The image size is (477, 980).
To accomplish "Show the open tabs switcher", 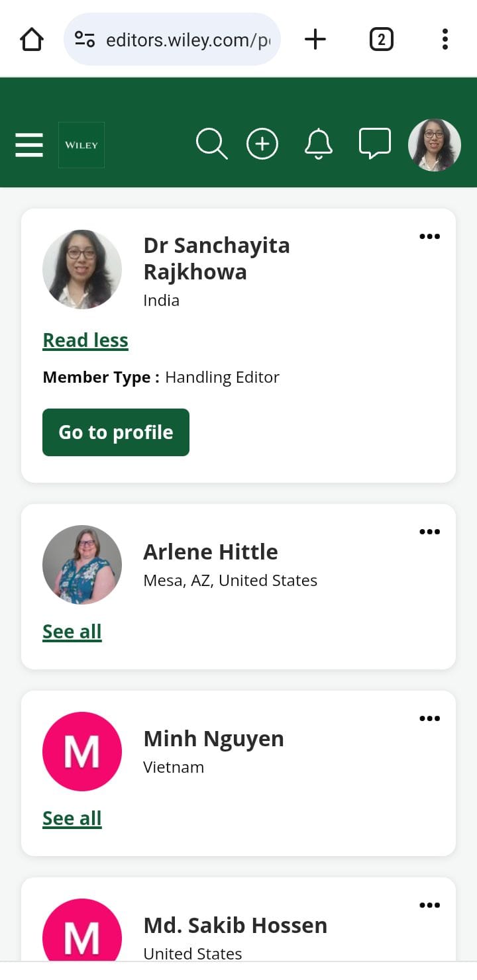I will click(x=381, y=40).
